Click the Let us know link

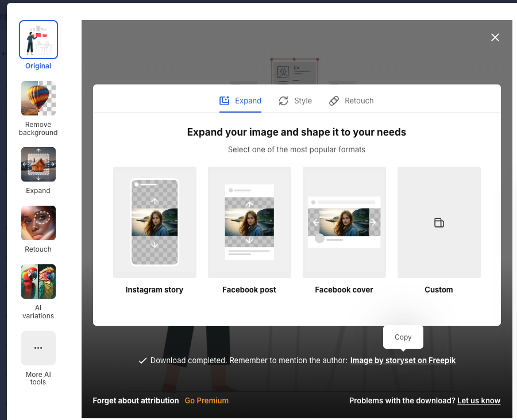tap(479, 400)
